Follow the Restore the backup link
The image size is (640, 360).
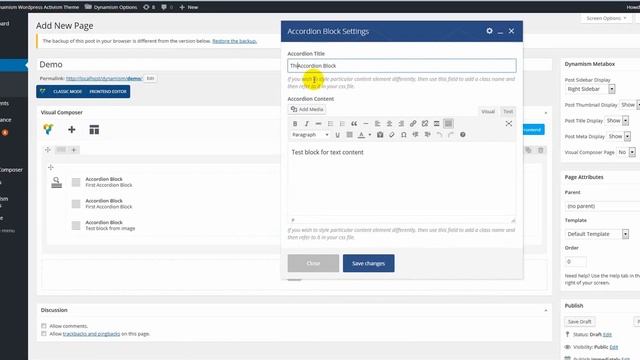(234, 41)
